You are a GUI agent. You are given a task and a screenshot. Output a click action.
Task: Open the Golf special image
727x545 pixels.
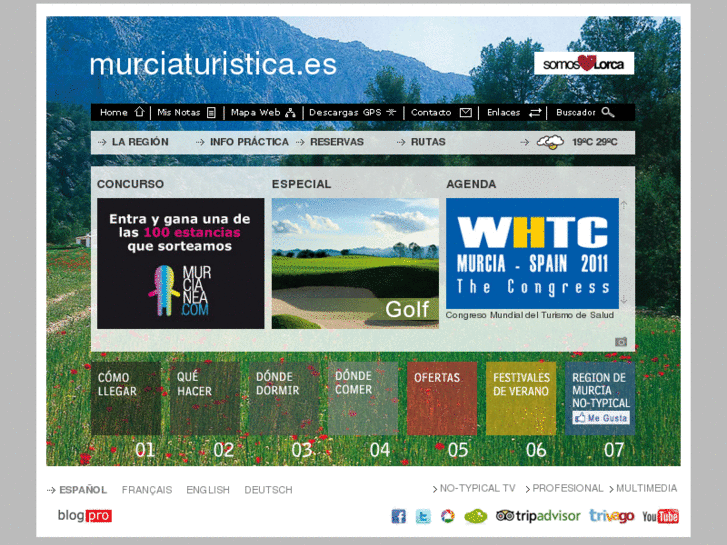[355, 263]
